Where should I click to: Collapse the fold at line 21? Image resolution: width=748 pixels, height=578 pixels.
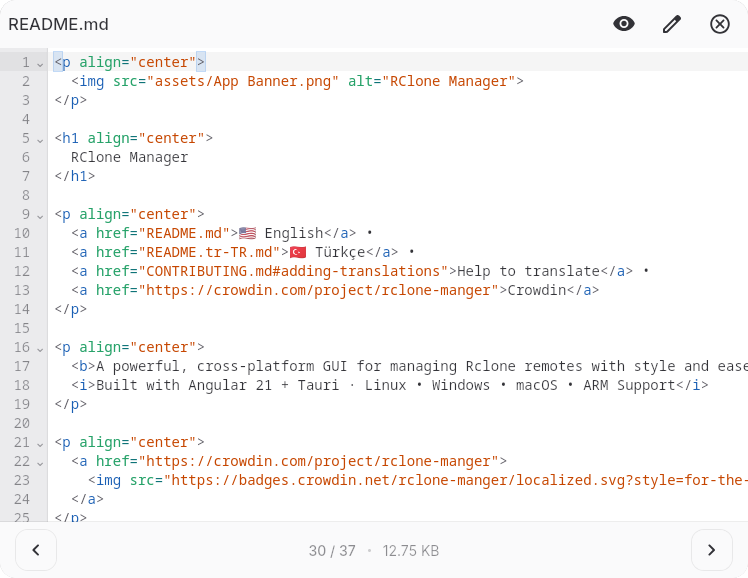coord(40,444)
